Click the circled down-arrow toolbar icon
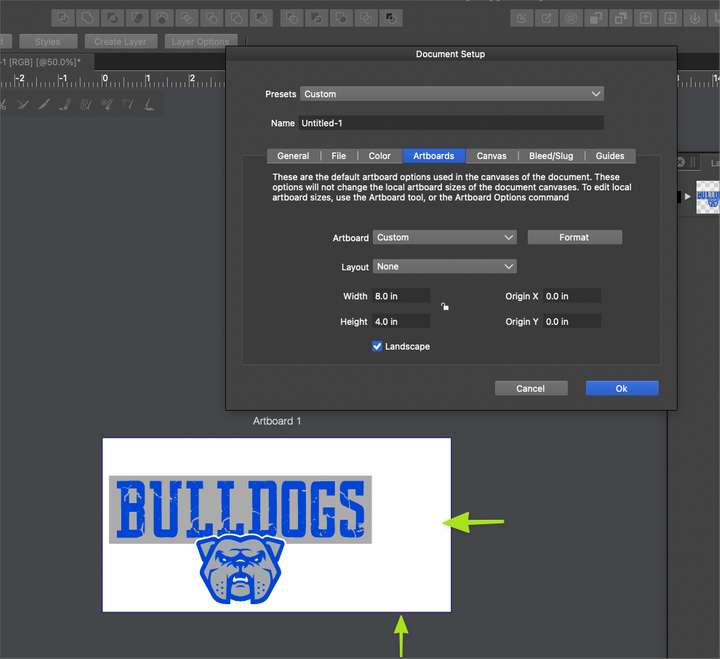 click(x=695, y=18)
